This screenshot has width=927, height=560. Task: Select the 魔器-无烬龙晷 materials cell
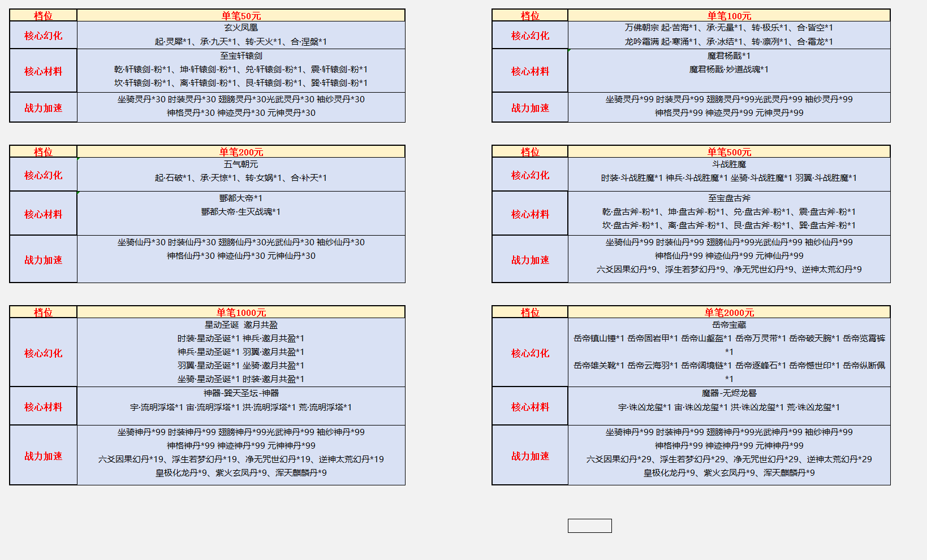point(728,405)
